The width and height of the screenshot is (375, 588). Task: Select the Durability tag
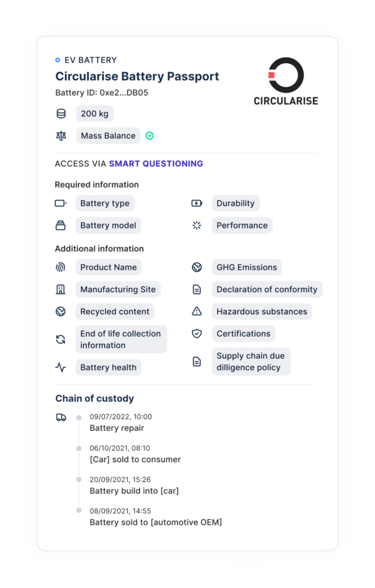(235, 203)
